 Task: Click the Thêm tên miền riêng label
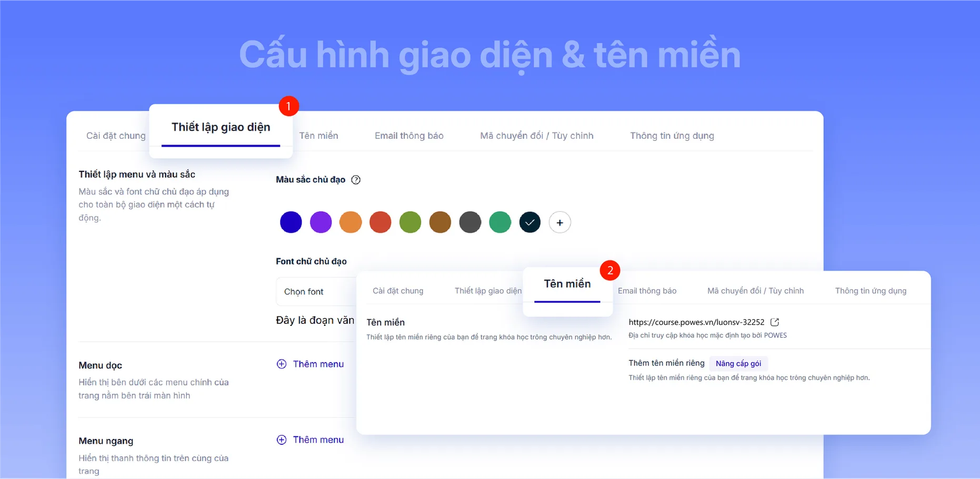click(x=666, y=363)
